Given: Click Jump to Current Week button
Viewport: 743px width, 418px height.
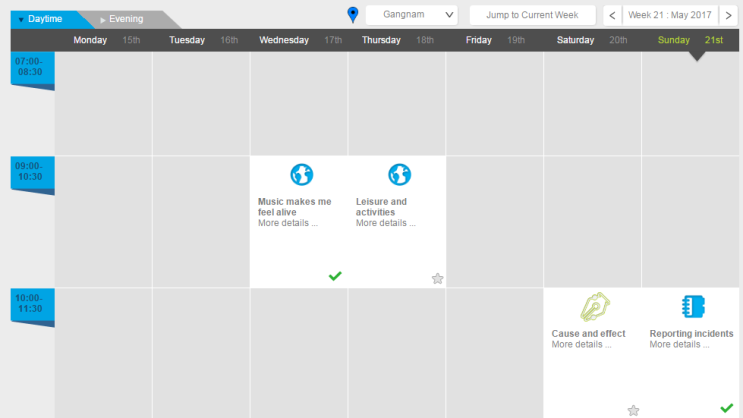Looking at the screenshot, I should (532, 15).
